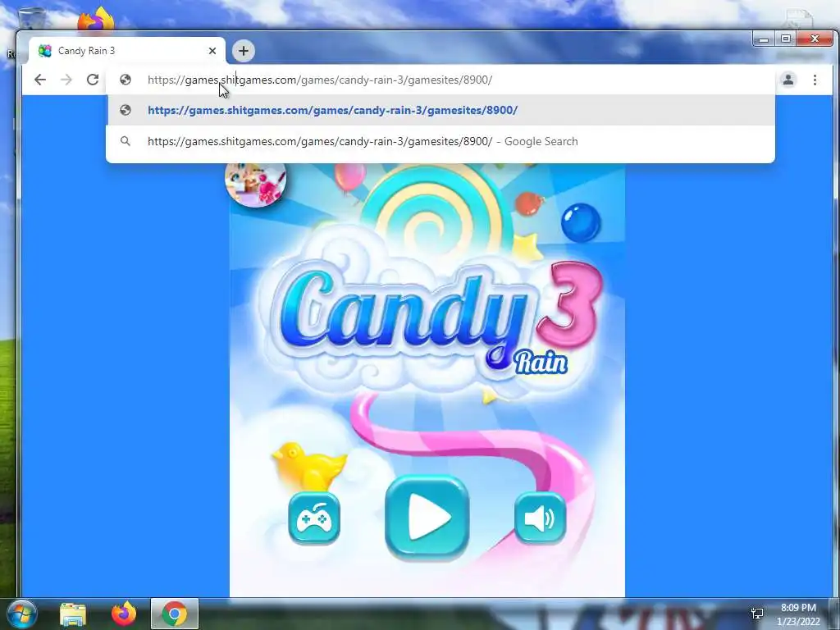Click the magnifier icon in the search suggestion
Image resolution: width=840 pixels, height=630 pixels.
tap(126, 141)
